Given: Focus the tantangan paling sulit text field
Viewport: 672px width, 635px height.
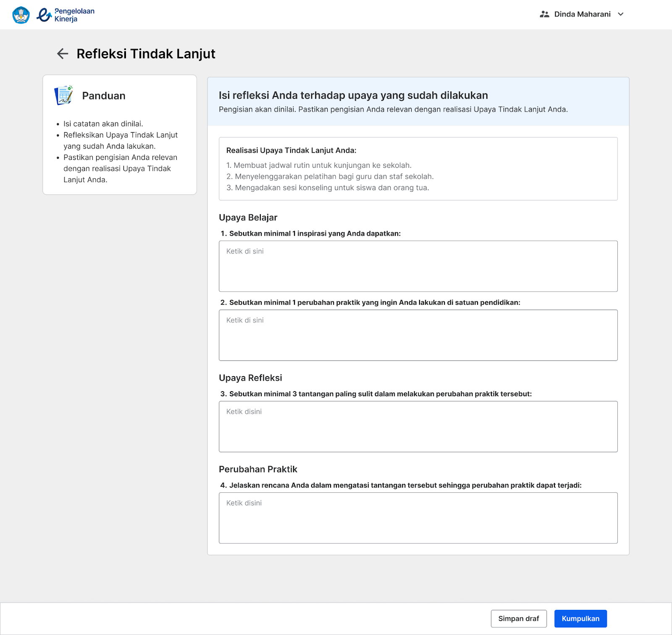Looking at the screenshot, I should [418, 427].
